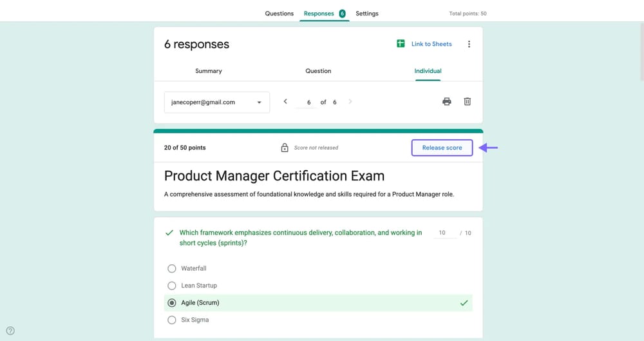The image size is (644, 341).
Task: Switch to the Summary view tab
Action: tap(209, 71)
